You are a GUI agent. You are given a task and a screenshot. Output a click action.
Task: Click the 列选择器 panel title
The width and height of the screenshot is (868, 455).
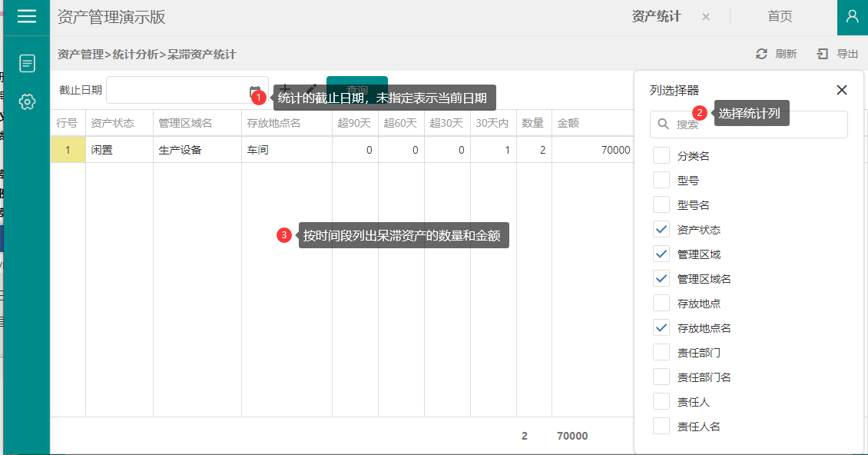(x=674, y=91)
